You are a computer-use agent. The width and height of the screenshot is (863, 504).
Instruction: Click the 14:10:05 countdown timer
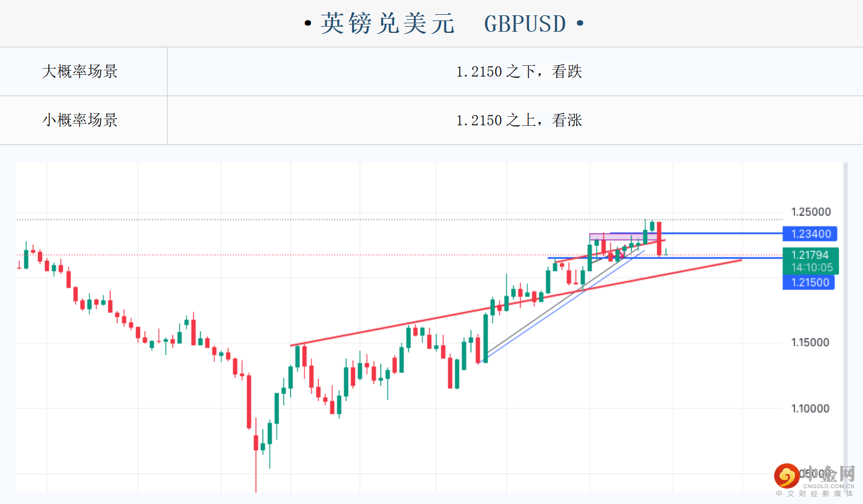coord(812,268)
